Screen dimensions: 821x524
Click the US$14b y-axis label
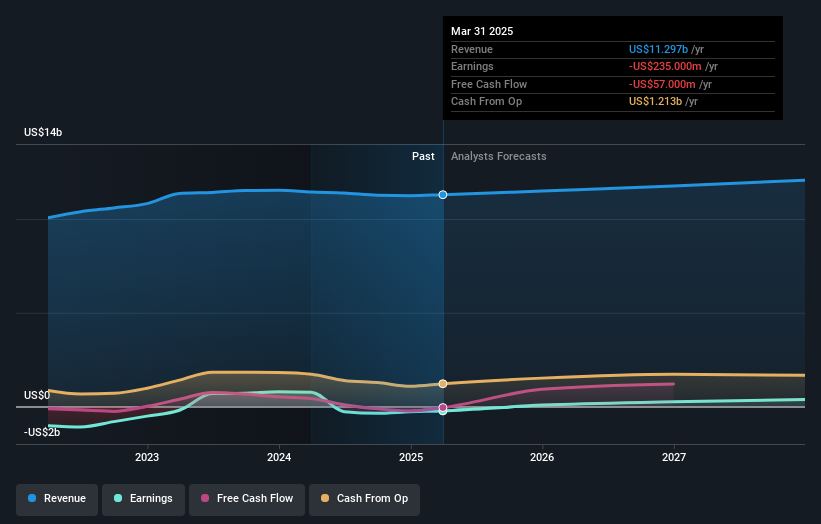tap(43, 132)
